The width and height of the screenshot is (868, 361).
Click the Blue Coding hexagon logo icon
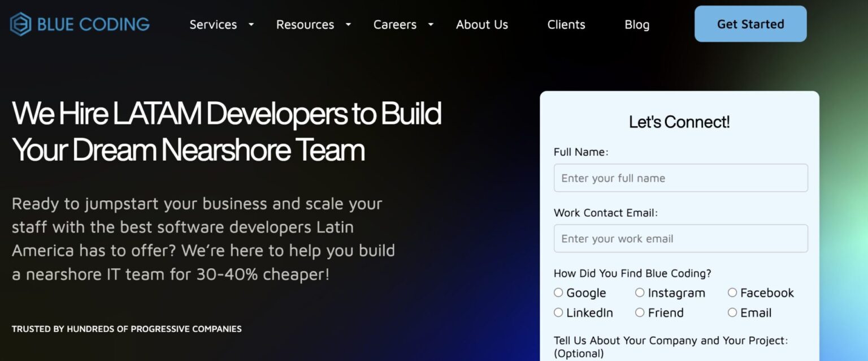21,24
